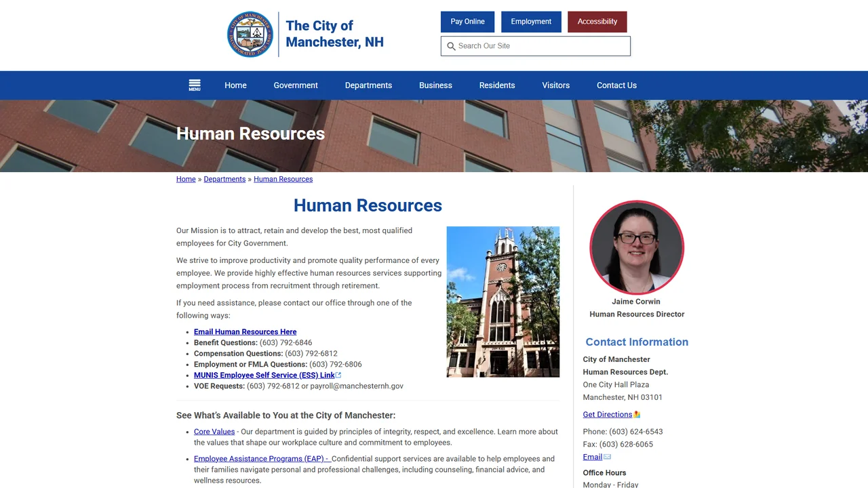Click the search magnifier icon

pos(451,46)
